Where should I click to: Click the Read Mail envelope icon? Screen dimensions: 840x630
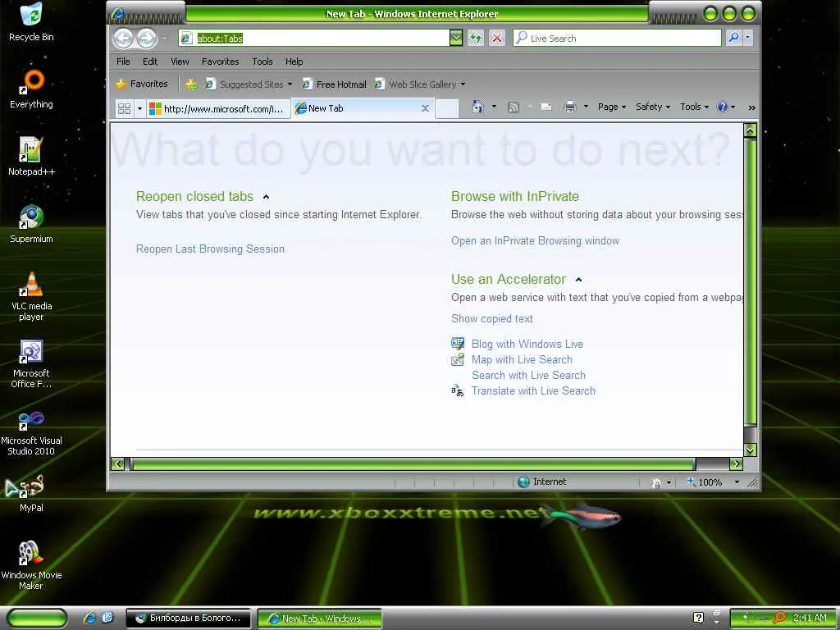pyautogui.click(x=546, y=107)
